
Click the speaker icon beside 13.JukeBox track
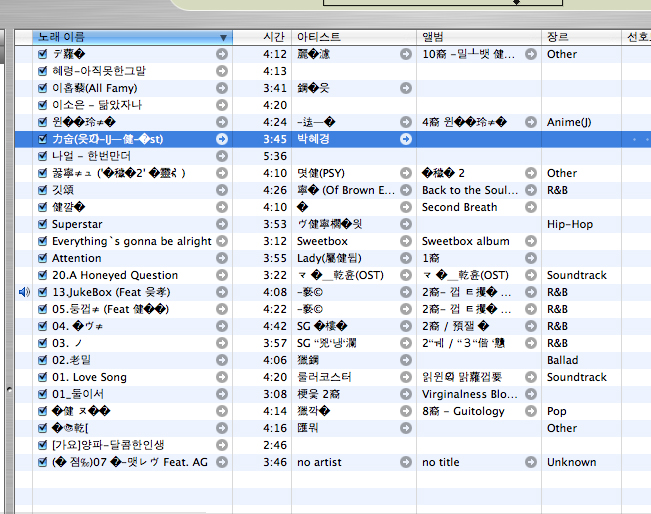pyautogui.click(x=24, y=293)
